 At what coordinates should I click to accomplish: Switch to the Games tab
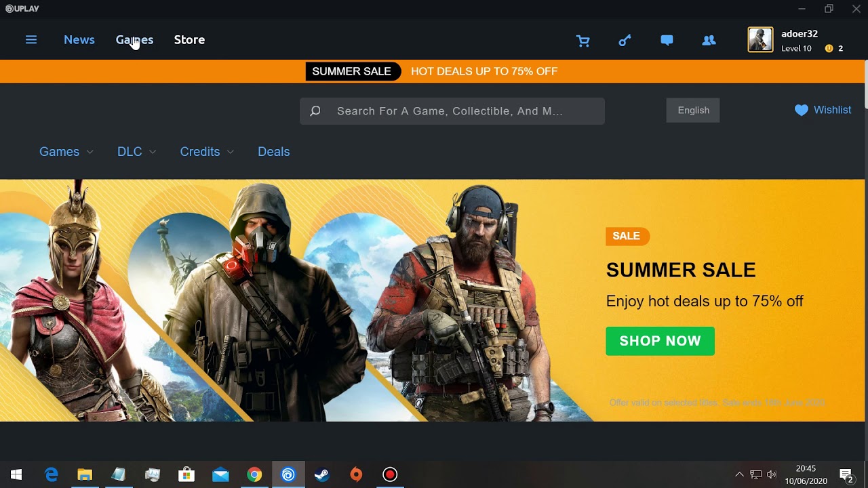pyautogui.click(x=134, y=40)
